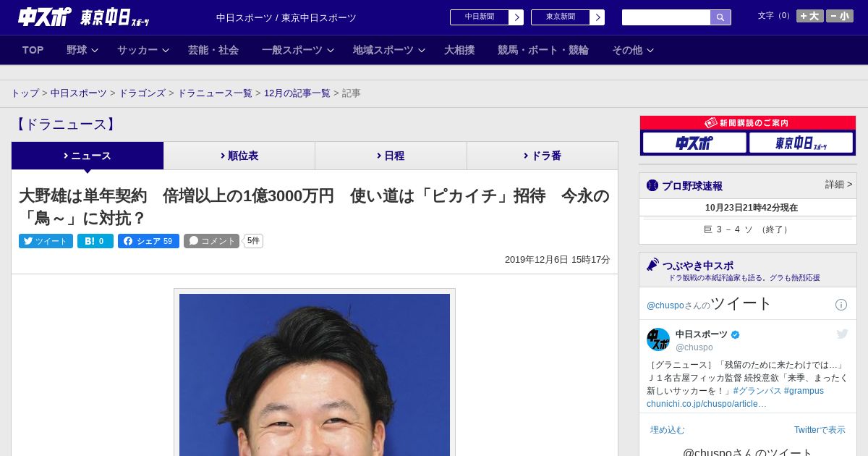
Task: Share on Facebook シェア button
Action: tap(148, 241)
